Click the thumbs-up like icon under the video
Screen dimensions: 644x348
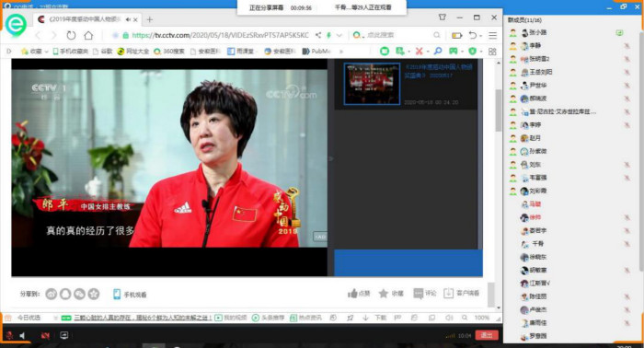tap(352, 294)
